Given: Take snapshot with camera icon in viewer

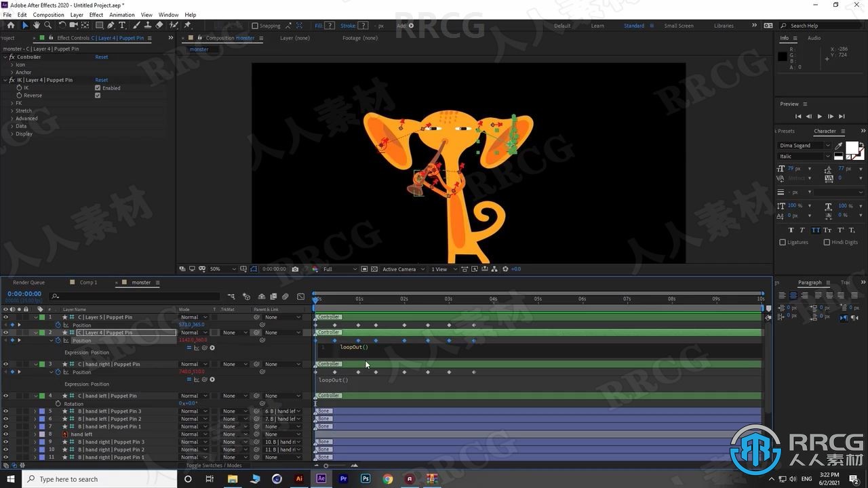Looking at the screenshot, I should point(295,269).
